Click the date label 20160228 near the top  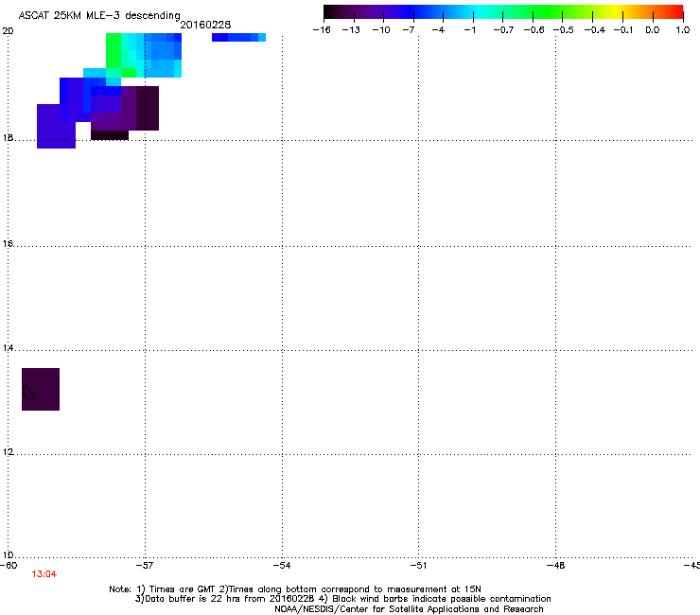click(x=205, y=25)
